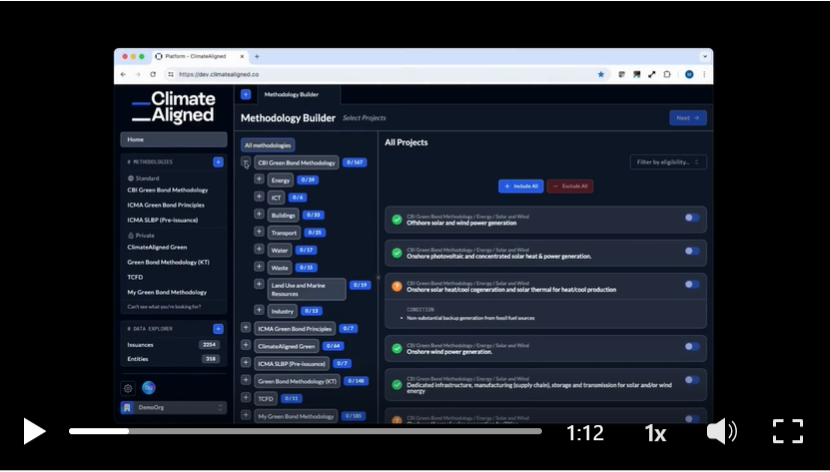Open My Green Bond Methodology in sidebar
This screenshot has width=830, height=472.
(167, 292)
